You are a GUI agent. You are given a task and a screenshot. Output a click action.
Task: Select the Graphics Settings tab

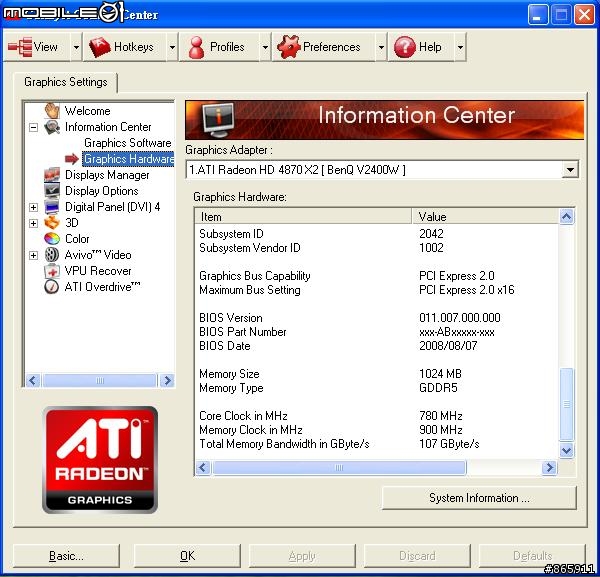point(65,82)
